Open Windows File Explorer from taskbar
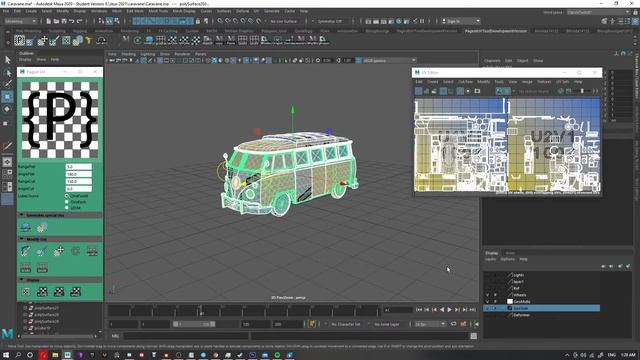The width and height of the screenshot is (640, 360). click(55, 355)
